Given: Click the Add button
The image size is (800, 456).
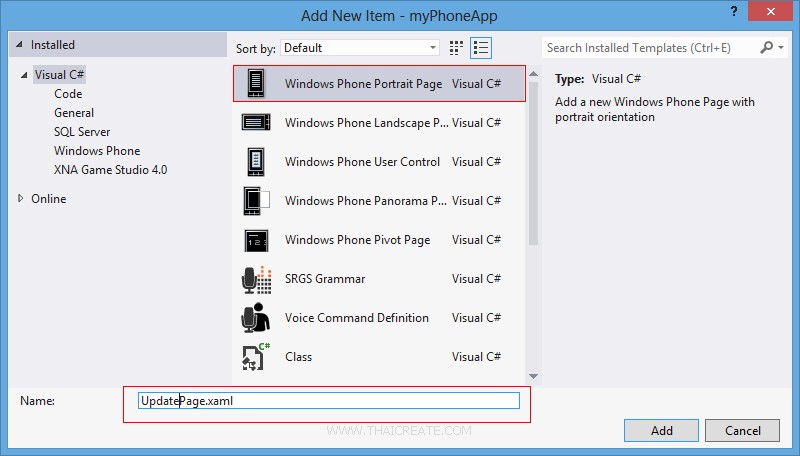Looking at the screenshot, I should tap(661, 431).
